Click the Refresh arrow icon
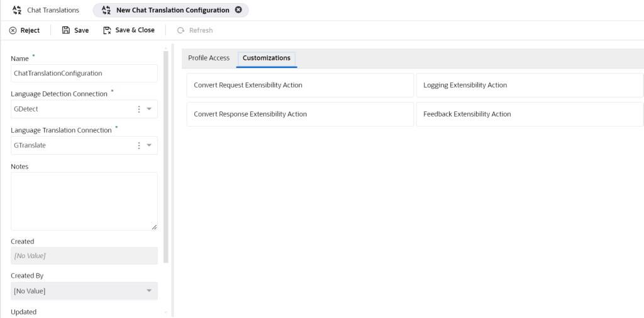Screen dimensions: 644x318 pos(181,30)
